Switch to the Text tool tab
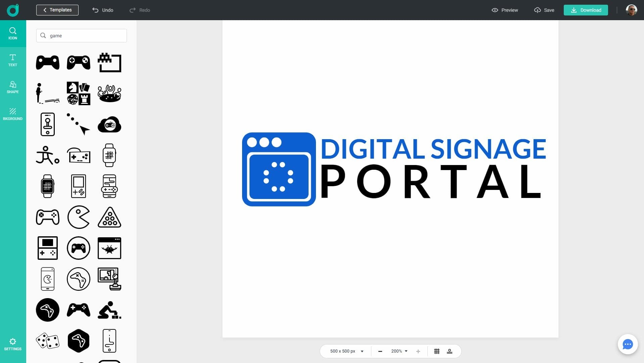644x363 pixels. 13,61
